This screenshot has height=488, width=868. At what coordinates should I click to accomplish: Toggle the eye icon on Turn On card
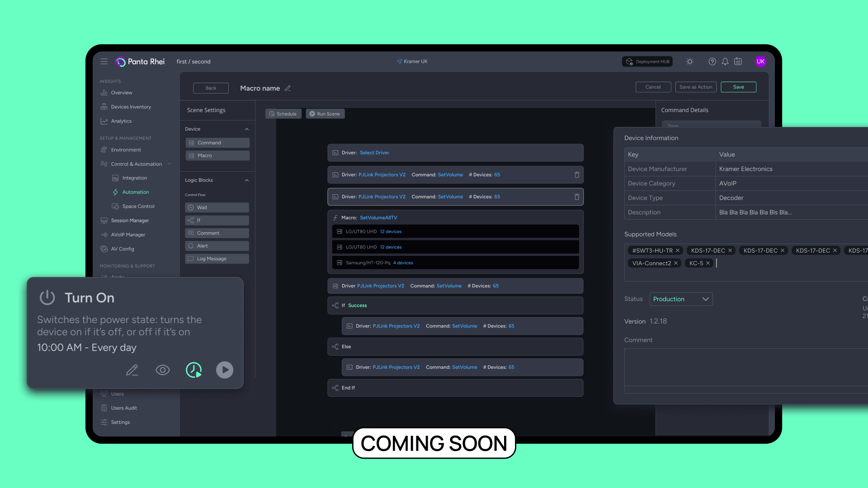coord(163,370)
